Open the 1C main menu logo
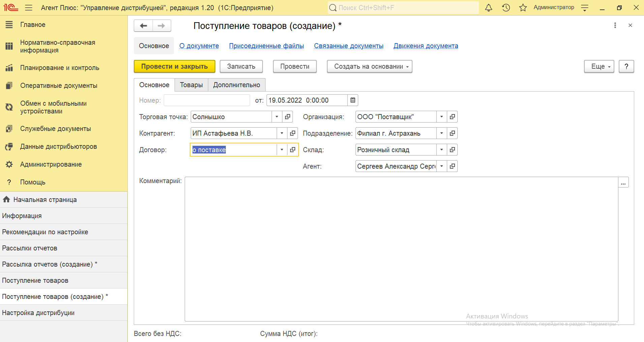This screenshot has height=342, width=644. click(11, 7)
